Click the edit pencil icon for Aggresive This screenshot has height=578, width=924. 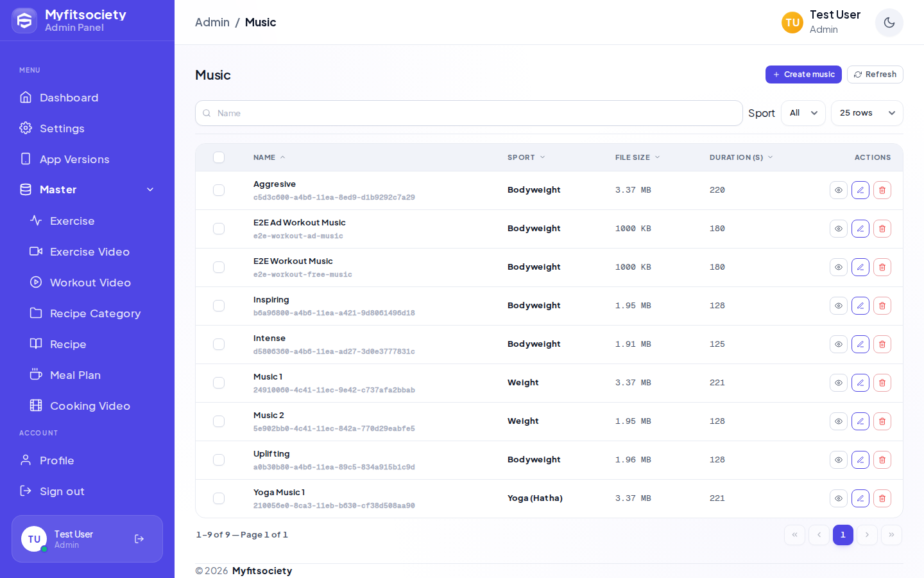pos(860,190)
